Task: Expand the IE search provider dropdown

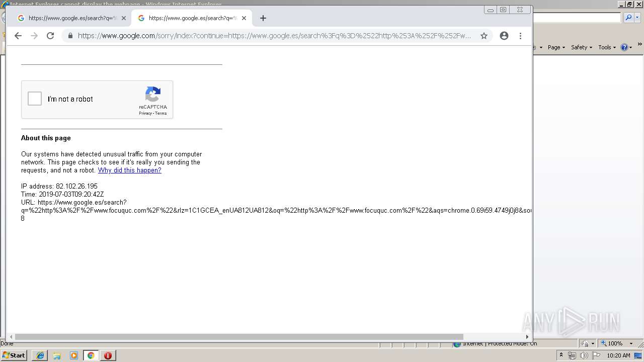Action: pos(637,18)
